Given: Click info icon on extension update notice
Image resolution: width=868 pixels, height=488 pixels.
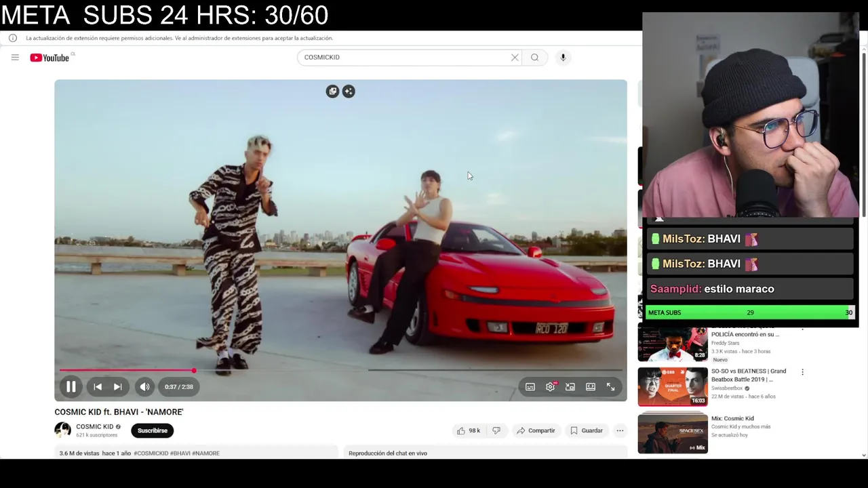Looking at the screenshot, I should click(x=13, y=38).
